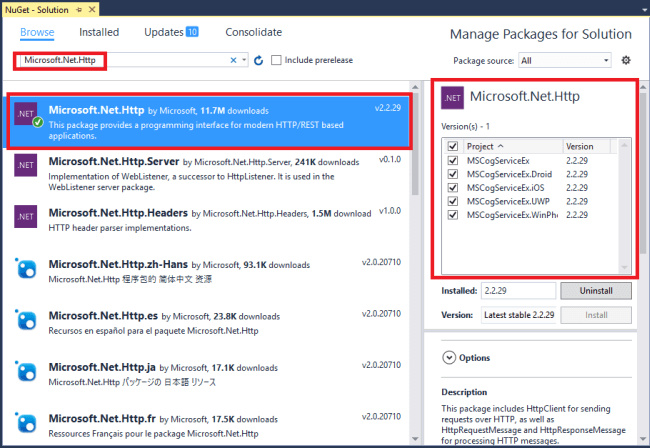Uncheck the MSCogServiceEx.WinPh project

tap(453, 215)
